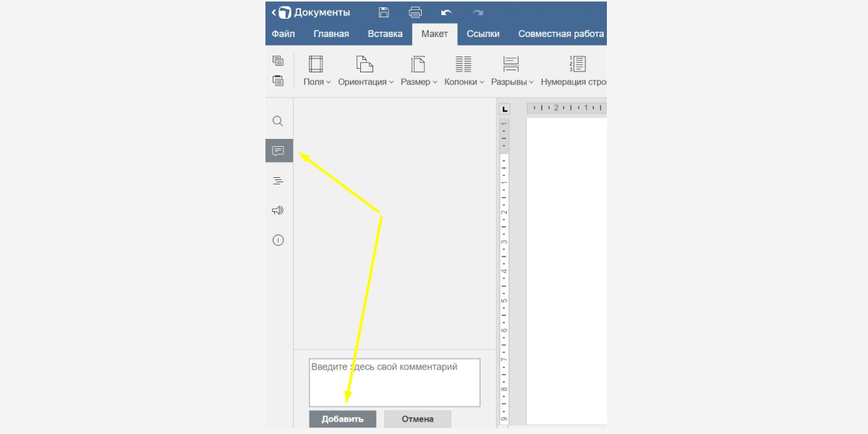Toggle the Comments panel icon
The height and width of the screenshot is (434, 868).
point(278,150)
